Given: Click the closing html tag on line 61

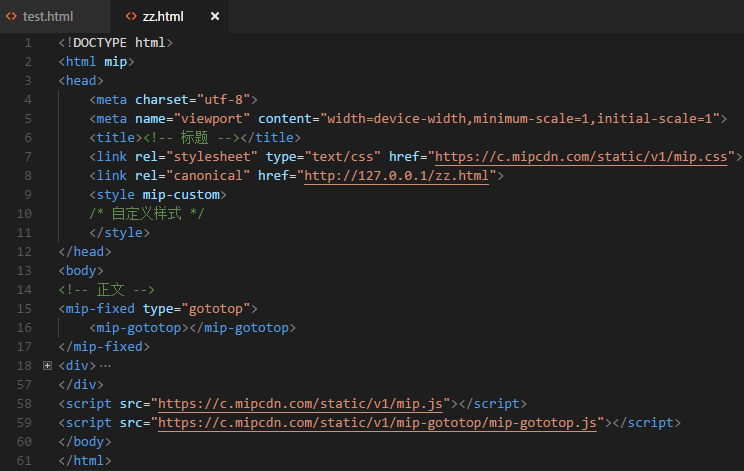Looking at the screenshot, I should (x=85, y=460).
